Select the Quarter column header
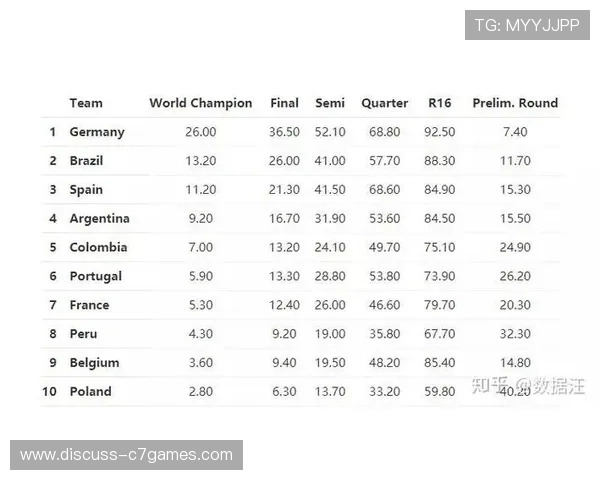This screenshot has width=600, height=480. coord(384,103)
